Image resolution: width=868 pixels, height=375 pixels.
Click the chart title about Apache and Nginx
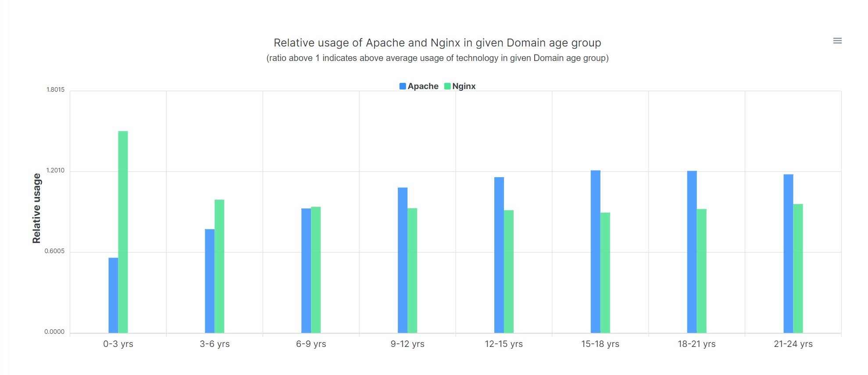437,43
